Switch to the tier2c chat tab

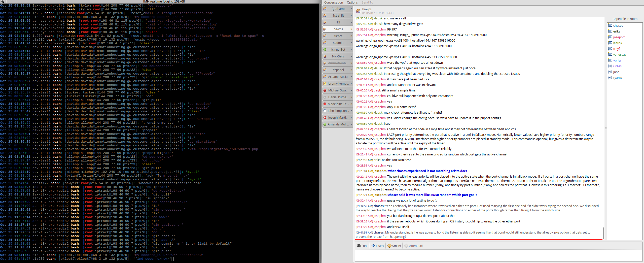pyautogui.click(x=338, y=36)
